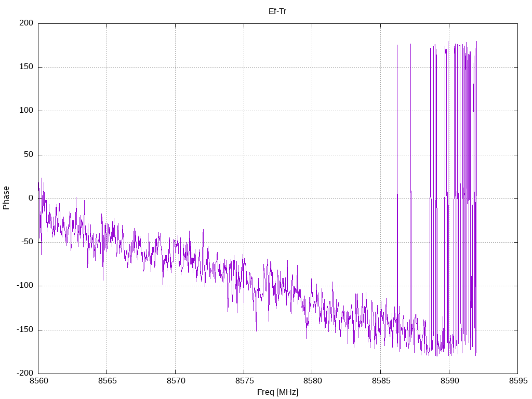The width and height of the screenshot is (532, 399).
Task: Click the y-axis tick label -200
Action: [25, 373]
